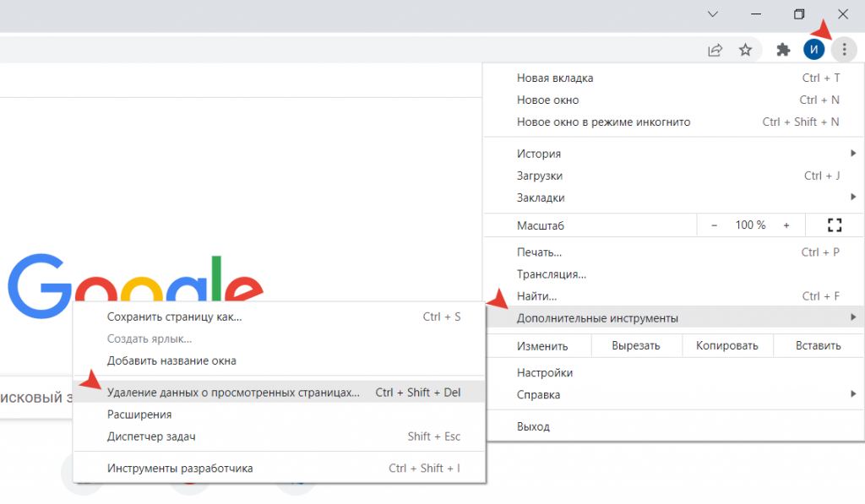The image size is (865, 504).
Task: Toggle fullscreen mode icon in zoom row
Action: pyautogui.click(x=835, y=225)
